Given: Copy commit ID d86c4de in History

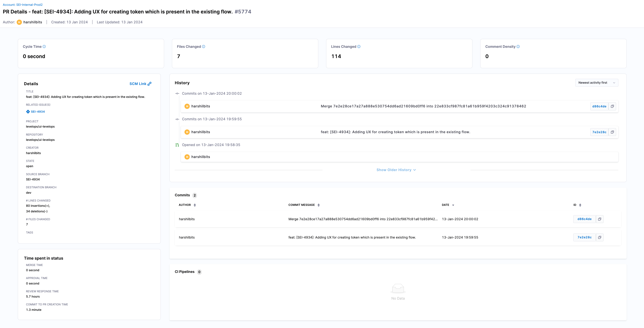Looking at the screenshot, I should [612, 106].
